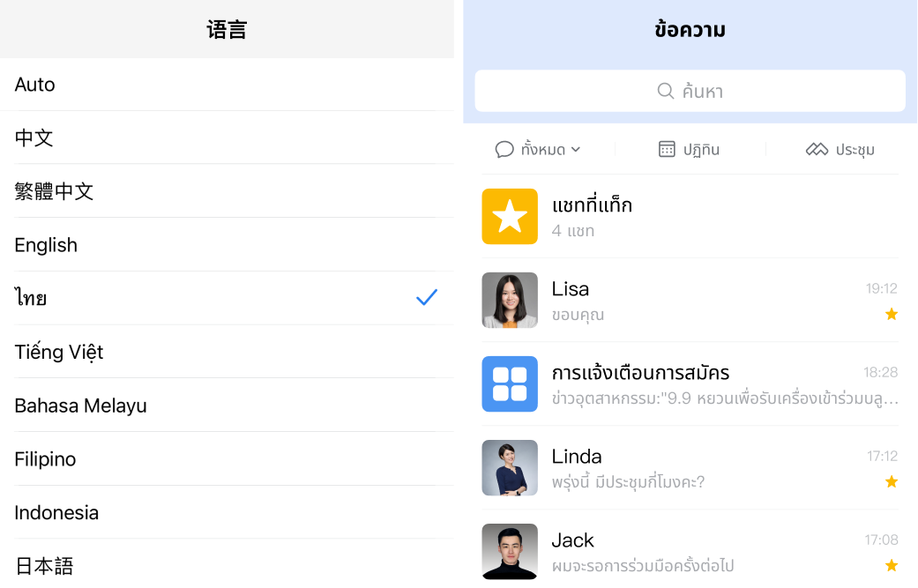Click the chat bubble filter icon
Image resolution: width=918 pixels, height=588 pixels.
click(504, 150)
